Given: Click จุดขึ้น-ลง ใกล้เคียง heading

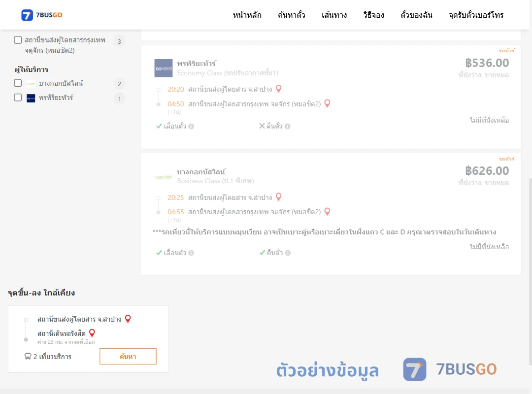Looking at the screenshot, I should pyautogui.click(x=41, y=293).
